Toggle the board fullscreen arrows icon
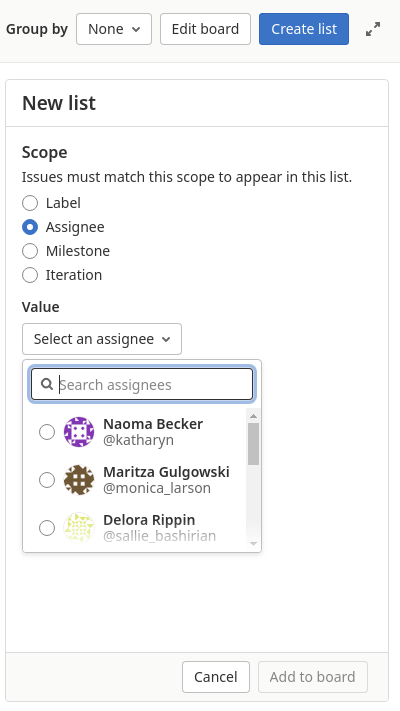 (373, 29)
